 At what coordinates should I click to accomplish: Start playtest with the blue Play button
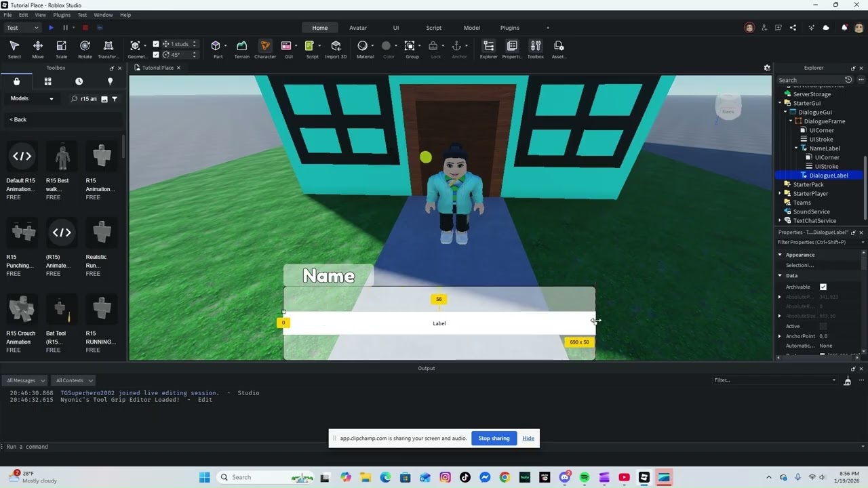coord(51,28)
